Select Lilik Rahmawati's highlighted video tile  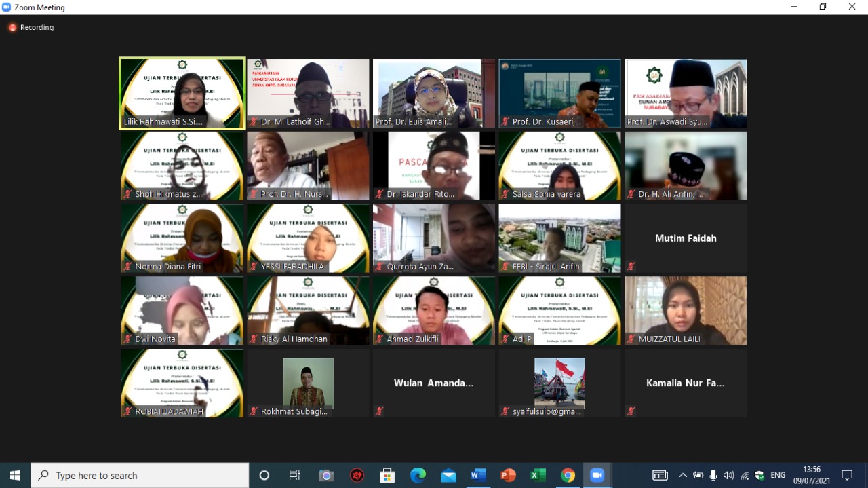(182, 93)
